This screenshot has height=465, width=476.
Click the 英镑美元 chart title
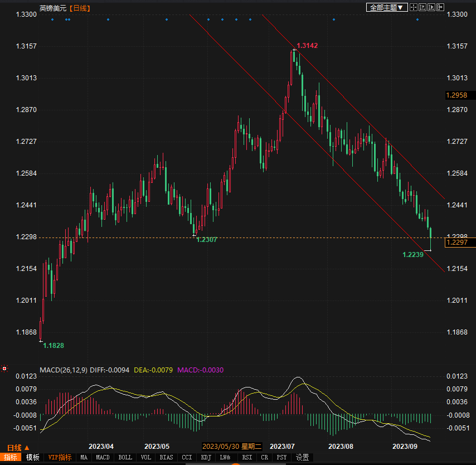pyautogui.click(x=53, y=8)
